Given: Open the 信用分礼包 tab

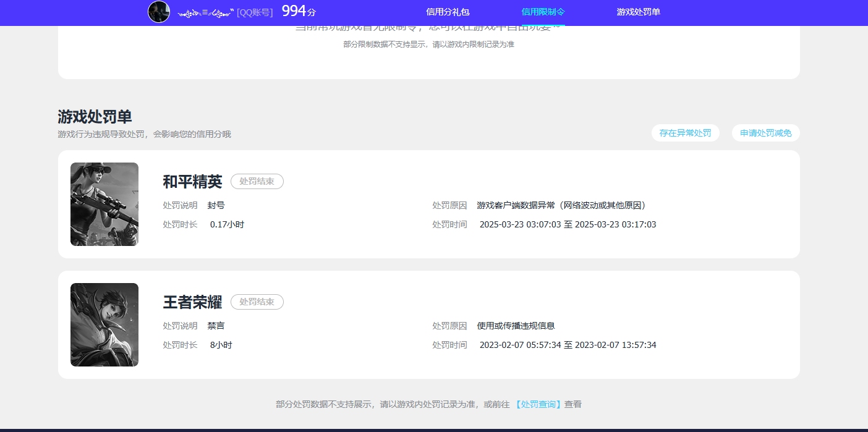Looking at the screenshot, I should pyautogui.click(x=448, y=12).
